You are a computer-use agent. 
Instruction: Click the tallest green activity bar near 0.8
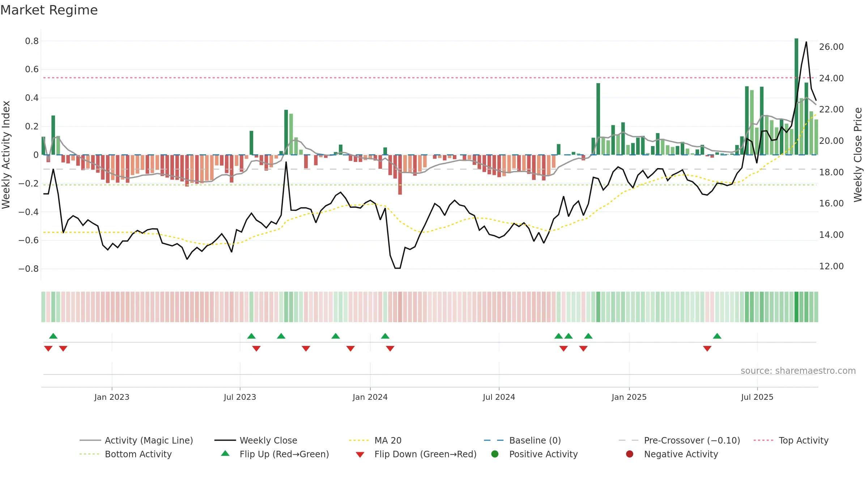point(796,97)
